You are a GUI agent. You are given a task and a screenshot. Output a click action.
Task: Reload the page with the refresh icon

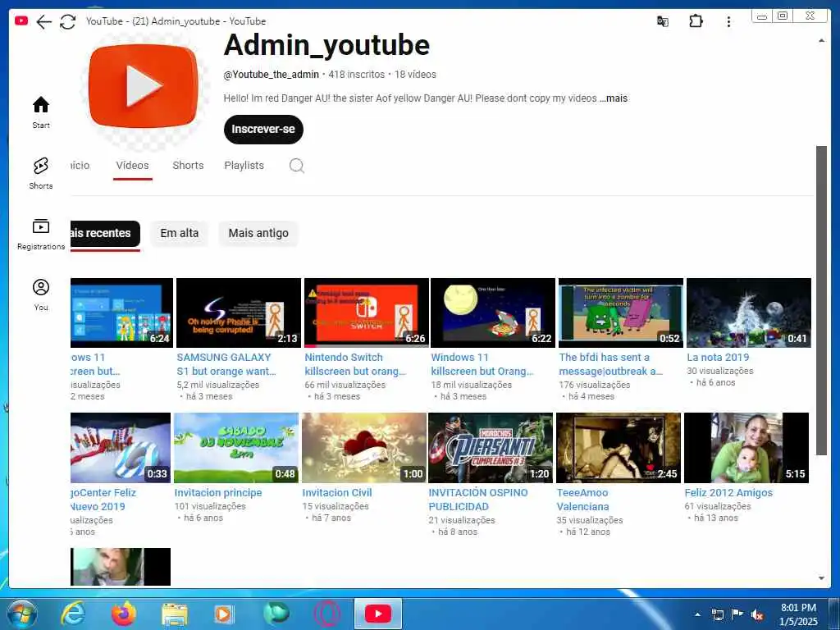point(67,21)
